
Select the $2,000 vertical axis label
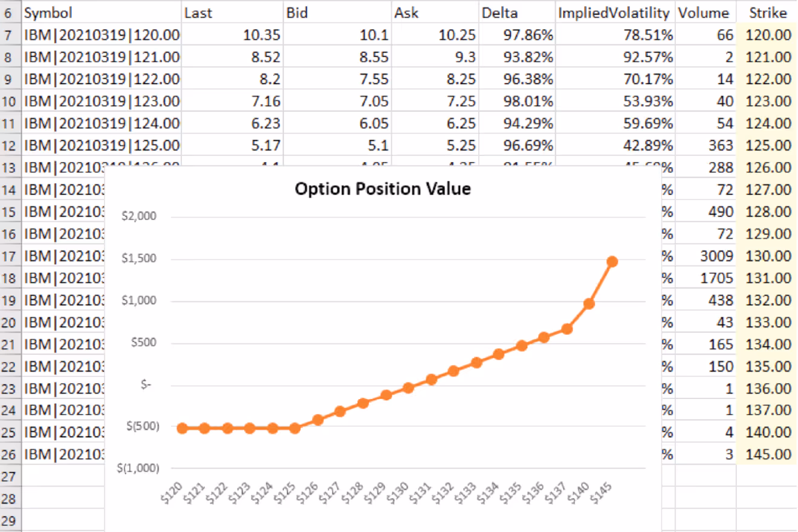[x=138, y=215]
